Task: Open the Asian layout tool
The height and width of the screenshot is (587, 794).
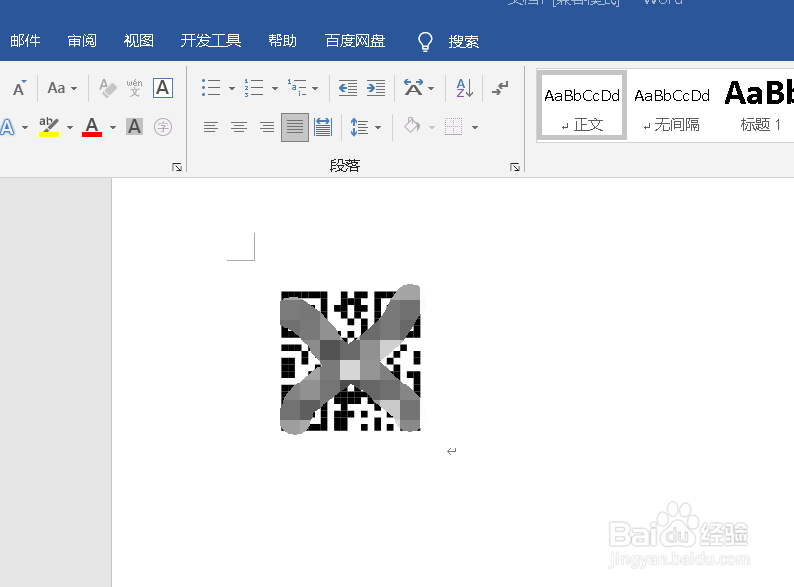Action: (x=413, y=88)
